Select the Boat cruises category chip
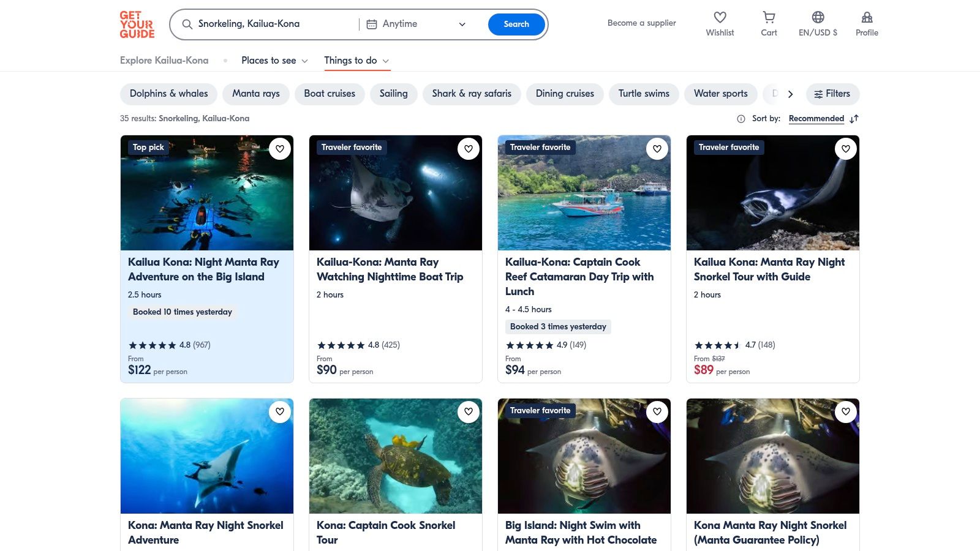This screenshot has height=551, width=980. coord(330,94)
